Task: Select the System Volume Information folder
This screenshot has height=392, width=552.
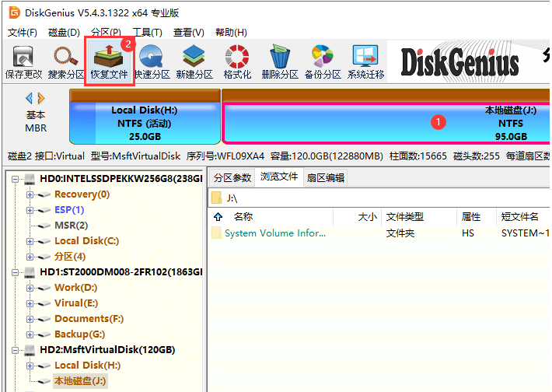Action: coord(275,233)
